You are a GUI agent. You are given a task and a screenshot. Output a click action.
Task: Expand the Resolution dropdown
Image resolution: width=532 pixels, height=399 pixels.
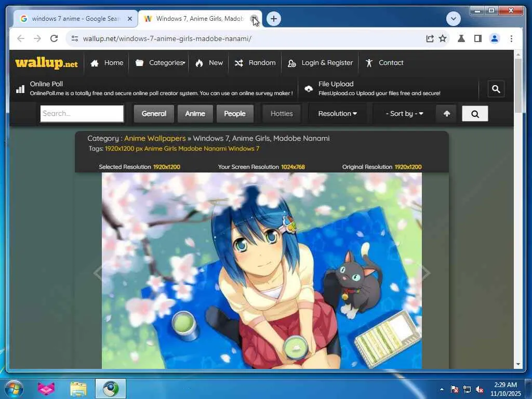(338, 114)
